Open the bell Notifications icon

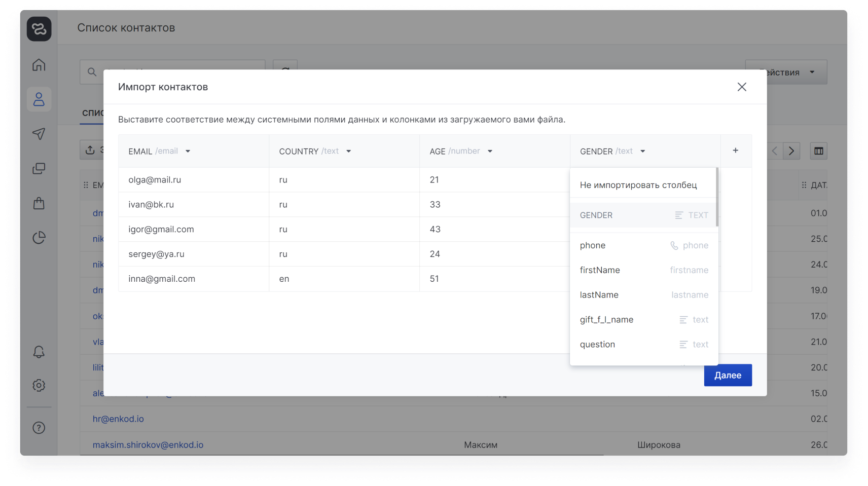[39, 352]
